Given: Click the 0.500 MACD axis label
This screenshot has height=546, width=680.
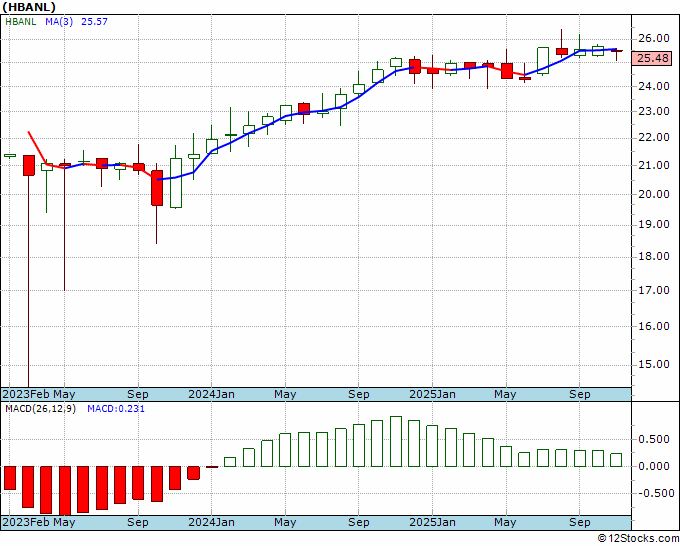Looking at the screenshot, I should pos(654,439).
